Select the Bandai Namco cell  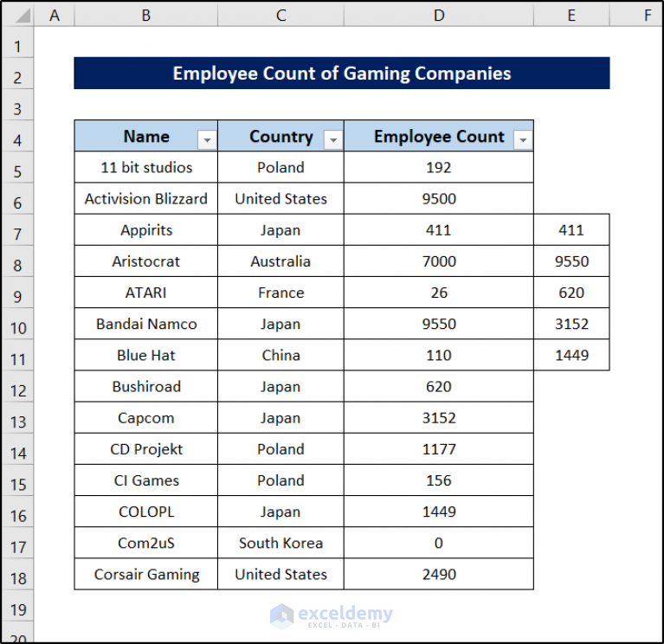coord(146,324)
